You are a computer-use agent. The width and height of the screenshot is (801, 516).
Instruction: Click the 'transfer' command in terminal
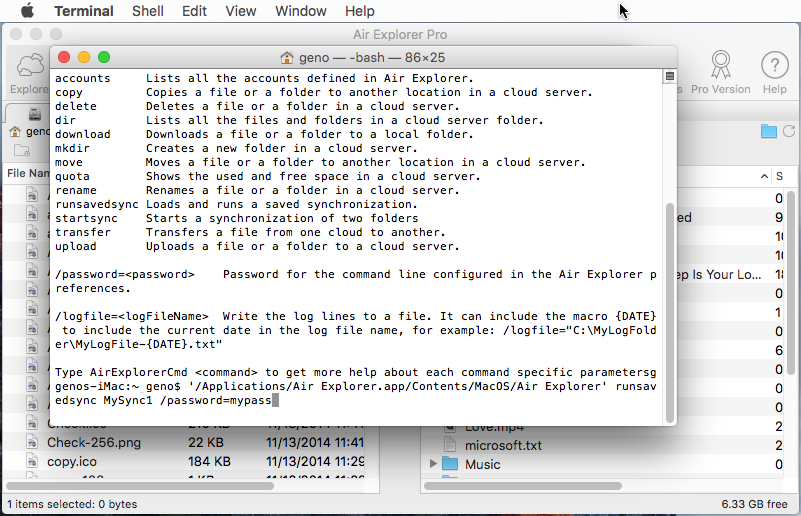(x=83, y=232)
